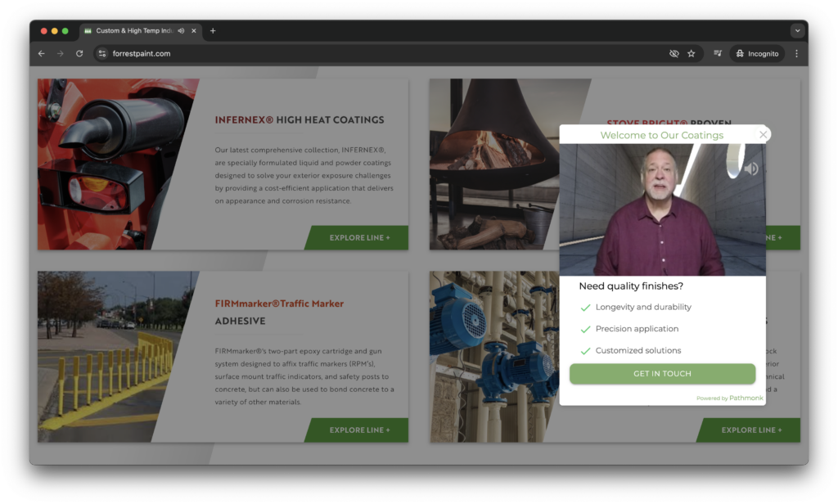Click the GET IN TOUCH button

pyautogui.click(x=662, y=374)
